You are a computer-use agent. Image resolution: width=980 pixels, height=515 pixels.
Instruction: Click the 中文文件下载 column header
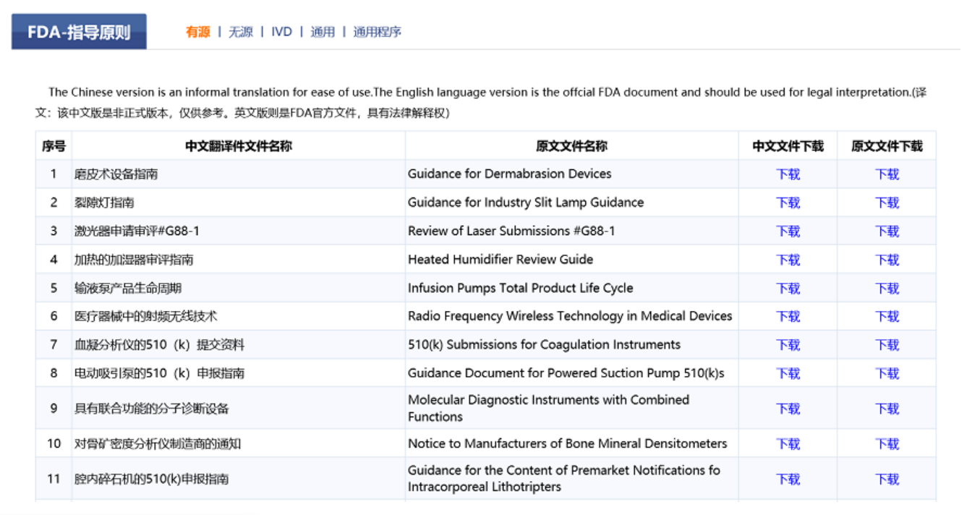[788, 146]
